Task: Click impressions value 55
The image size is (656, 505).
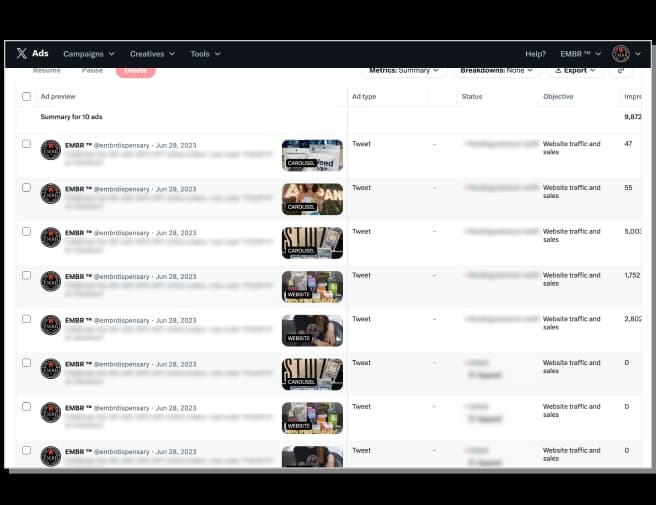Action: (628, 188)
